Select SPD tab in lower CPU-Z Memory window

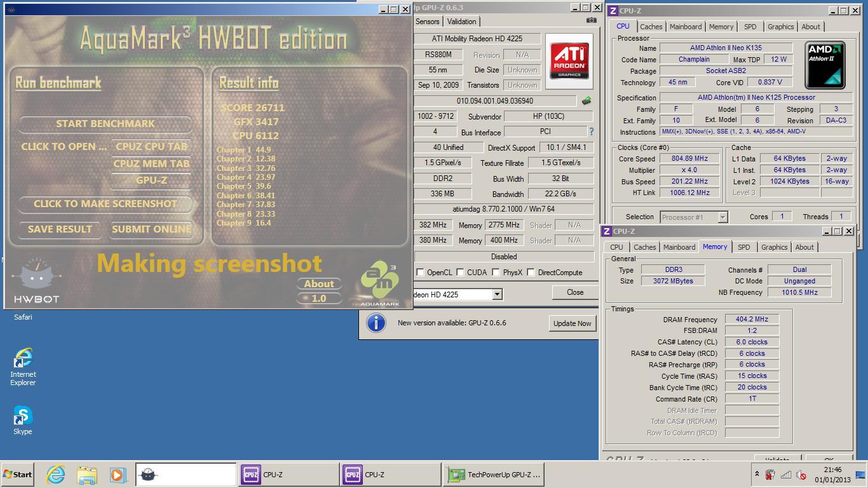coord(744,247)
